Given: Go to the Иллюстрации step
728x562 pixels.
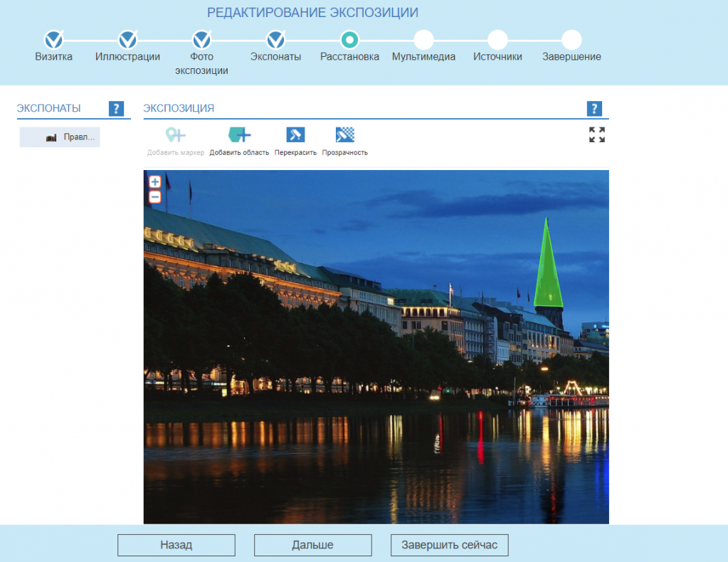Looking at the screenshot, I should click(x=128, y=40).
